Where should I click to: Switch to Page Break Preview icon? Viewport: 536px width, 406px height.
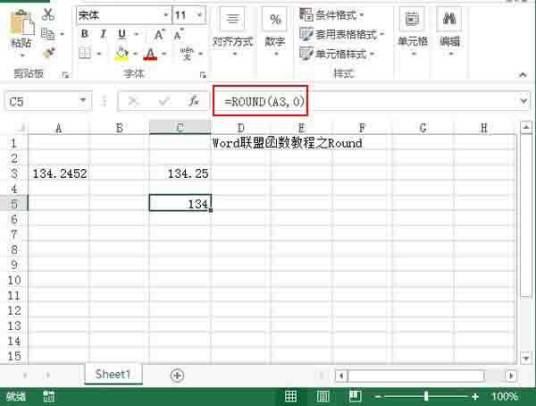(355, 396)
